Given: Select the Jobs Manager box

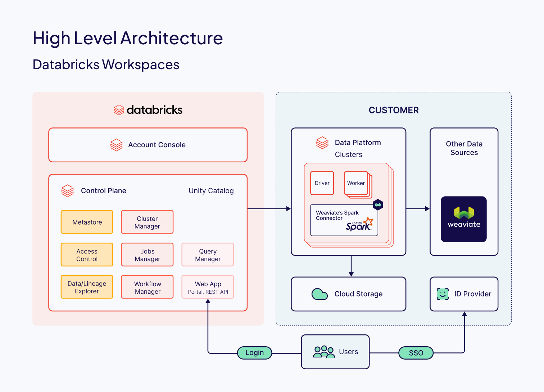Looking at the screenshot, I should tap(148, 255).
